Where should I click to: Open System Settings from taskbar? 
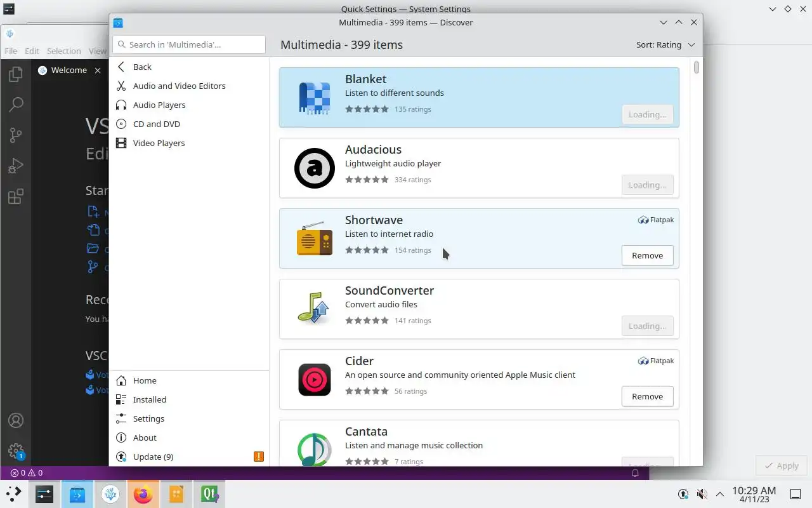pos(44,494)
